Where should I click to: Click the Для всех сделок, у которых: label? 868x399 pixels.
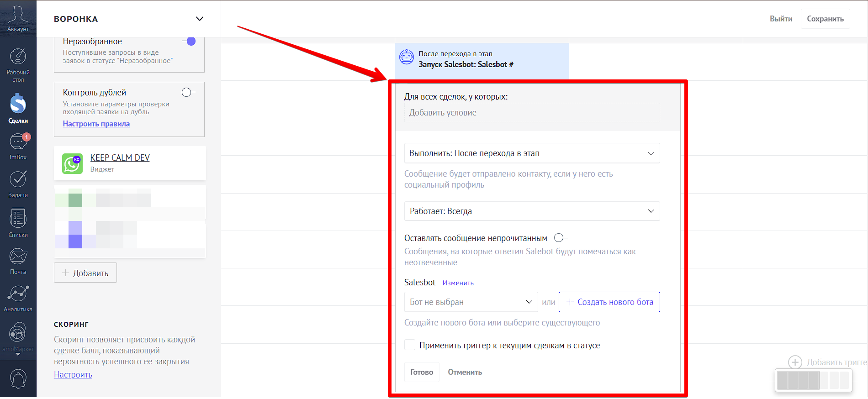[x=456, y=97]
